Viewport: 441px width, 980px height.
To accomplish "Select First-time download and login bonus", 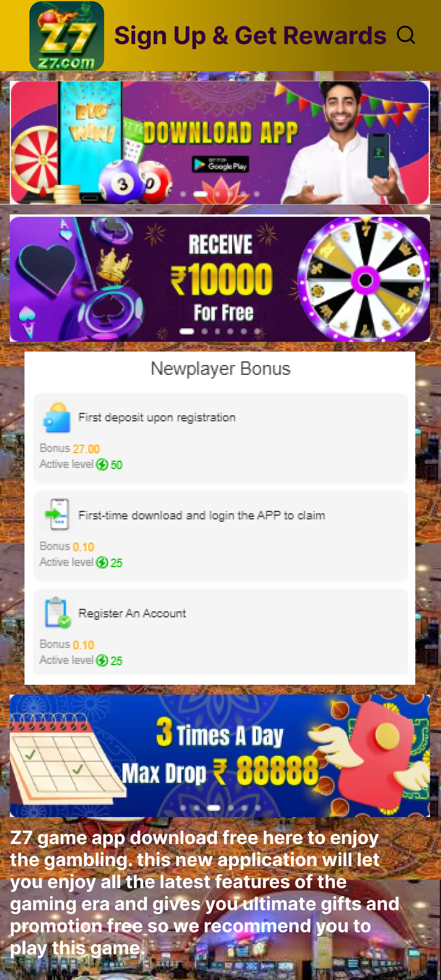I will [x=220, y=535].
